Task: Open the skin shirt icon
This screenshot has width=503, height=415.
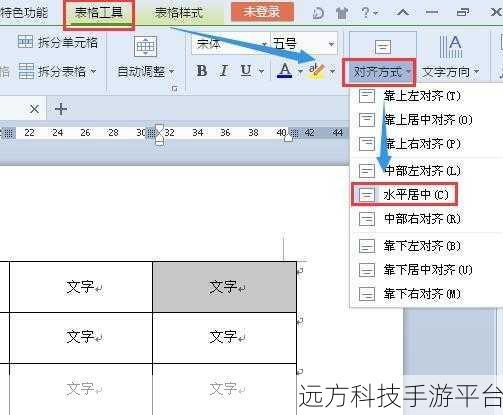Action: click(342, 13)
